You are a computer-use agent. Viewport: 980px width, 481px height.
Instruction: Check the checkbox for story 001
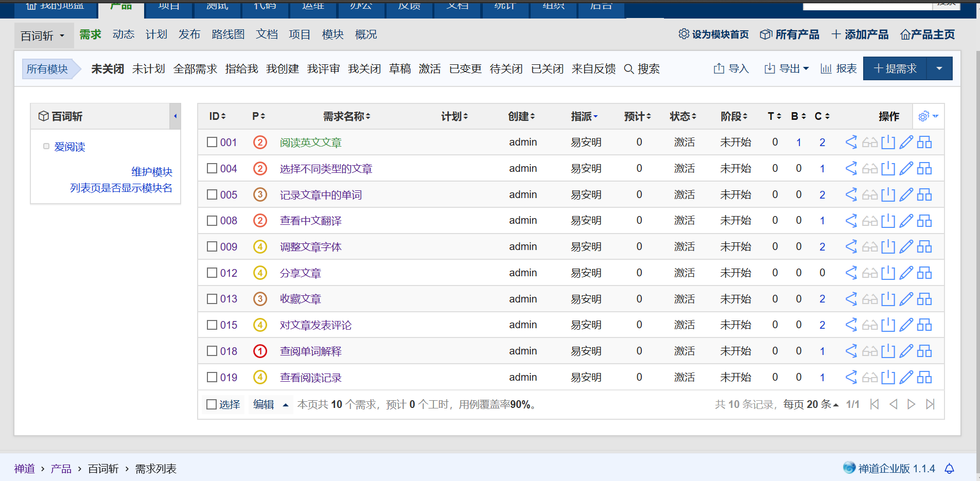pos(212,142)
